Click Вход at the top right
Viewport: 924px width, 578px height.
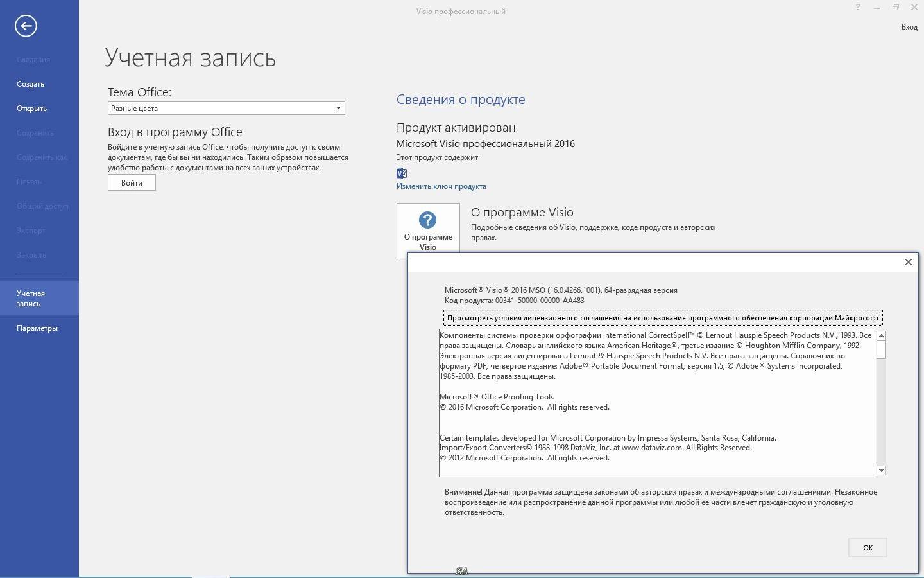tap(909, 27)
